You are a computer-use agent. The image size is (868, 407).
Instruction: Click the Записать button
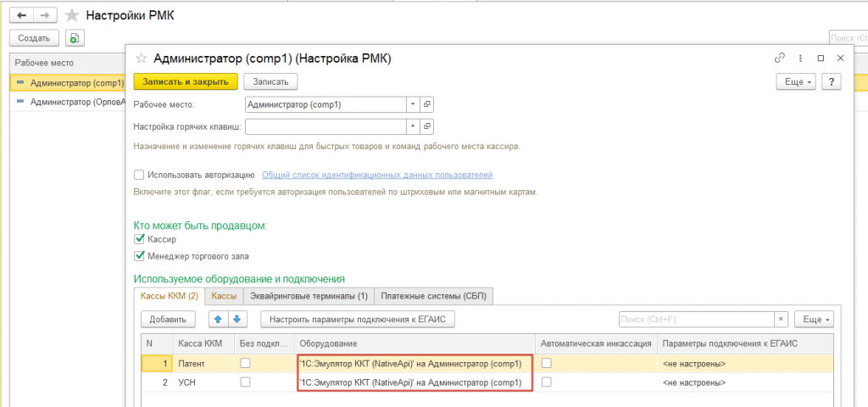[270, 81]
